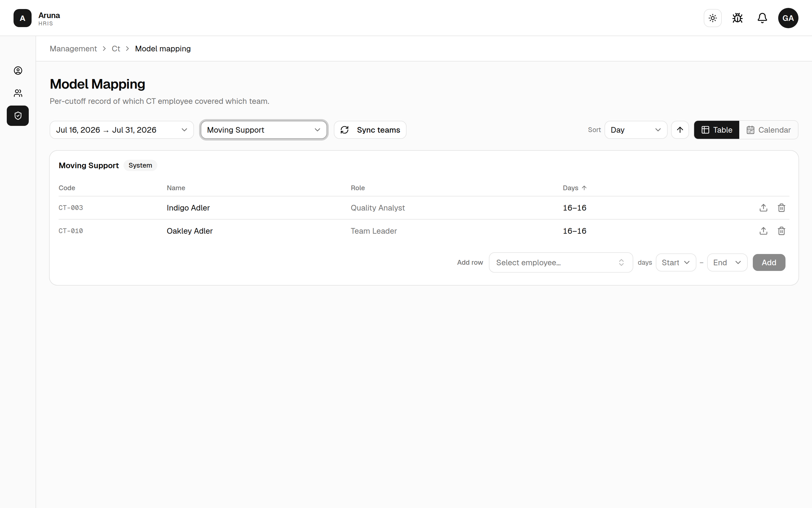Click the Model mapping breadcrumb
This screenshot has width=812, height=508.
click(x=163, y=49)
